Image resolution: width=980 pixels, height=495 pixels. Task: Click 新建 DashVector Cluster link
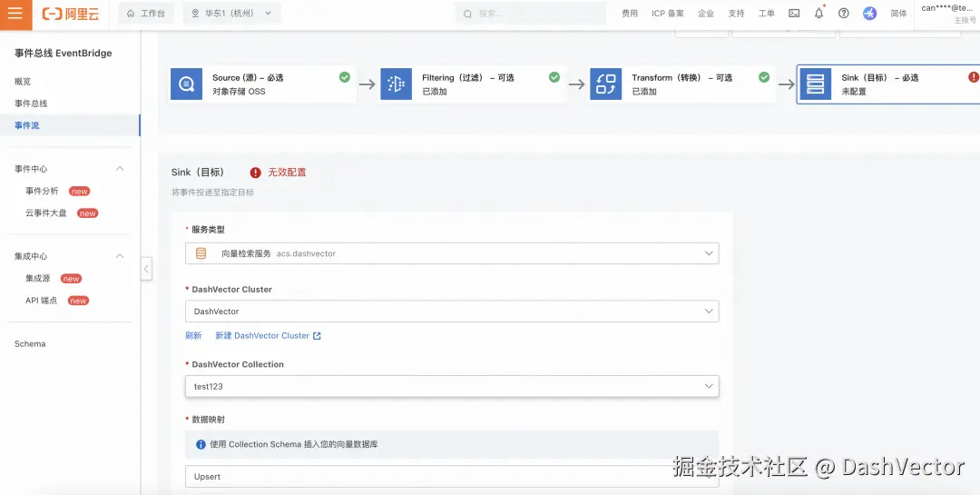coord(268,335)
